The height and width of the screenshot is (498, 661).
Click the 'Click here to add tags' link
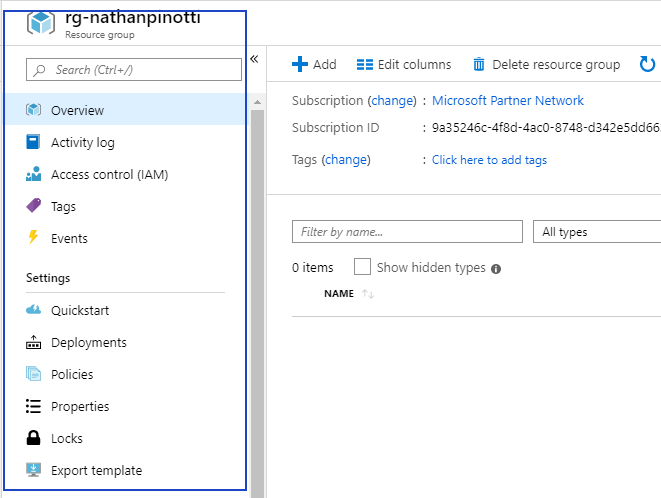489,160
